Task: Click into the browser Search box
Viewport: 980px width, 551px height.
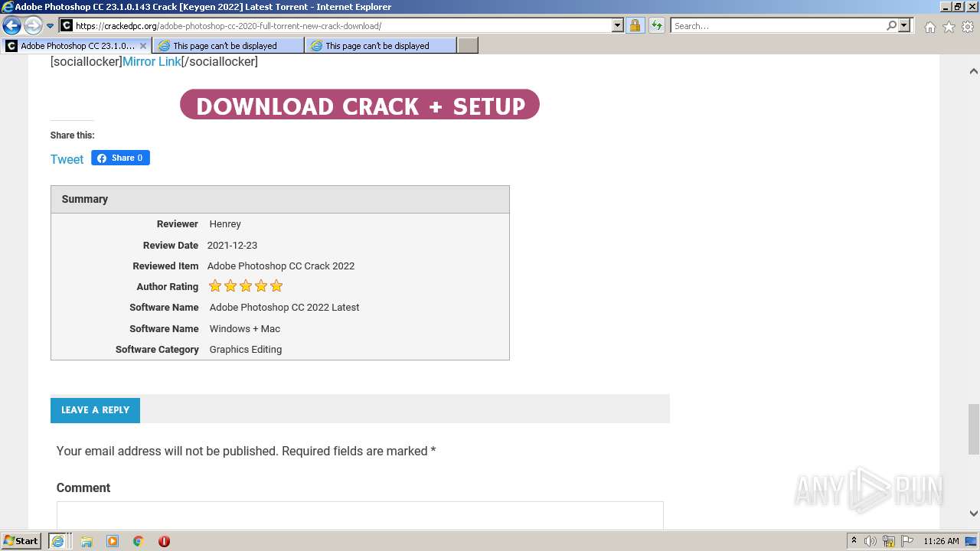Action: click(x=778, y=25)
